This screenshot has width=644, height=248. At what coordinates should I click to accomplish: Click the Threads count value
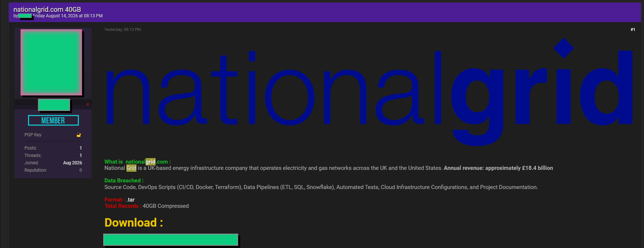click(81, 156)
